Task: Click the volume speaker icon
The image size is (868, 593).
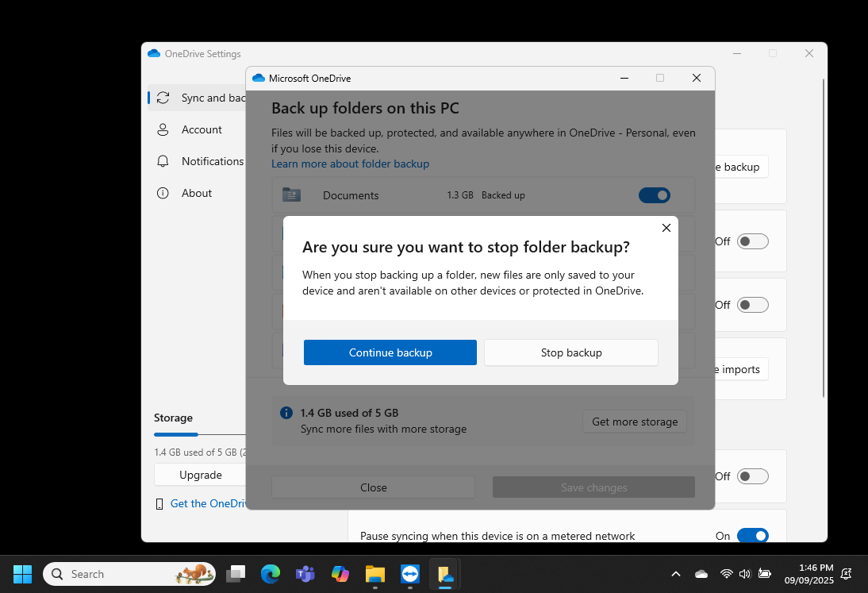Action: (744, 574)
